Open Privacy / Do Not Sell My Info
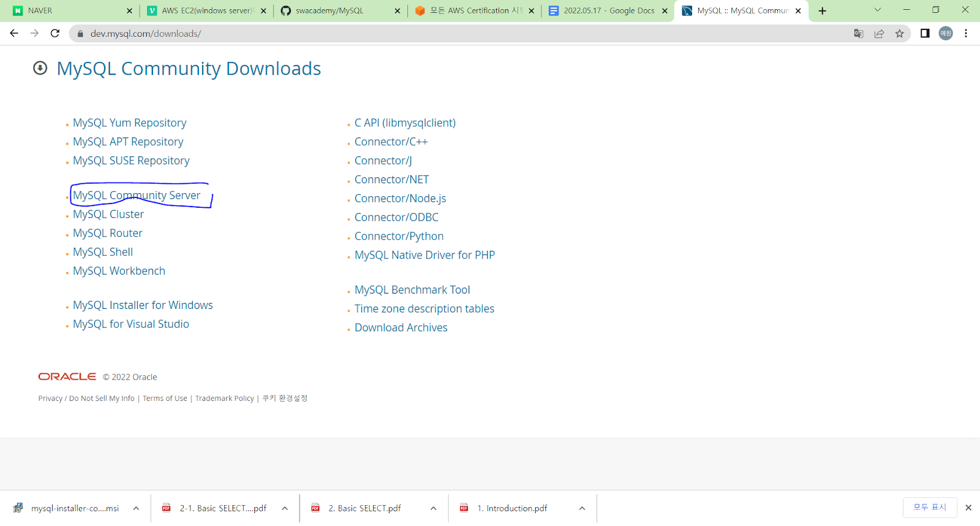The image size is (980, 526). pyautogui.click(x=86, y=398)
